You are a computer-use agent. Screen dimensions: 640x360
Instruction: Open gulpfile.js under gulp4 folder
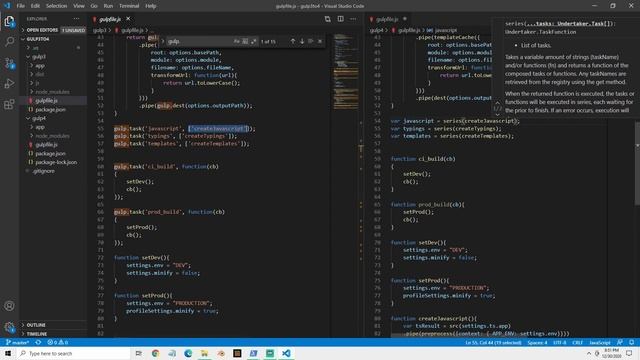53,144
